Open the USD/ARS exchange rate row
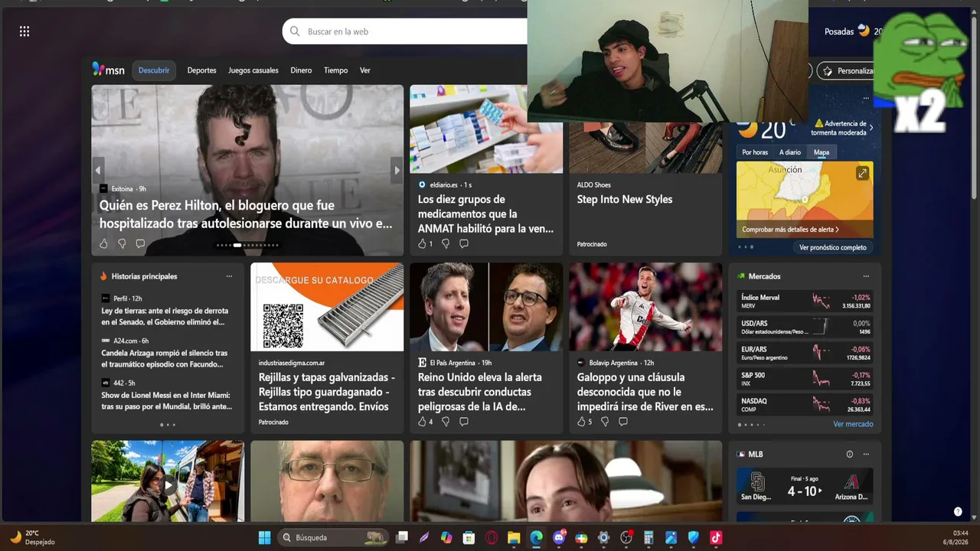This screenshot has height=551, width=980. (x=805, y=328)
